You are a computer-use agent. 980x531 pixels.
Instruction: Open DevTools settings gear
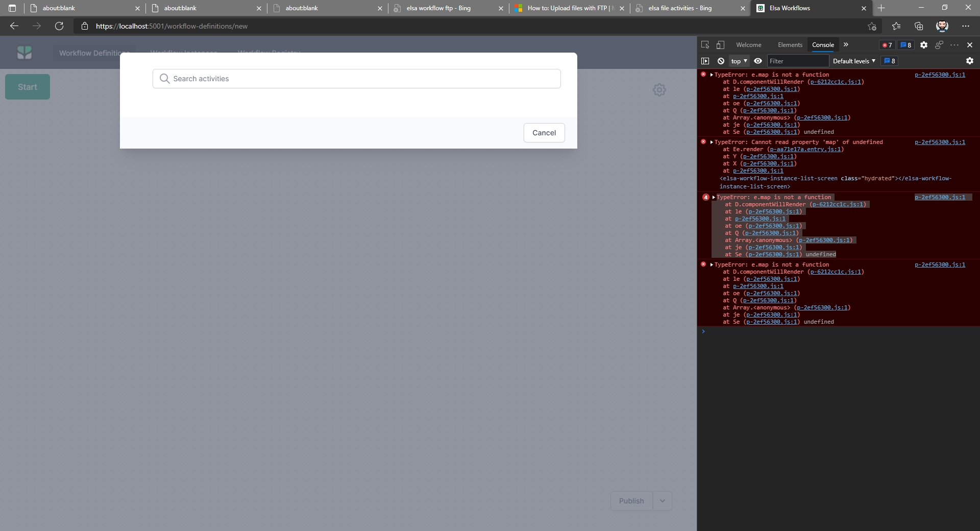click(924, 45)
